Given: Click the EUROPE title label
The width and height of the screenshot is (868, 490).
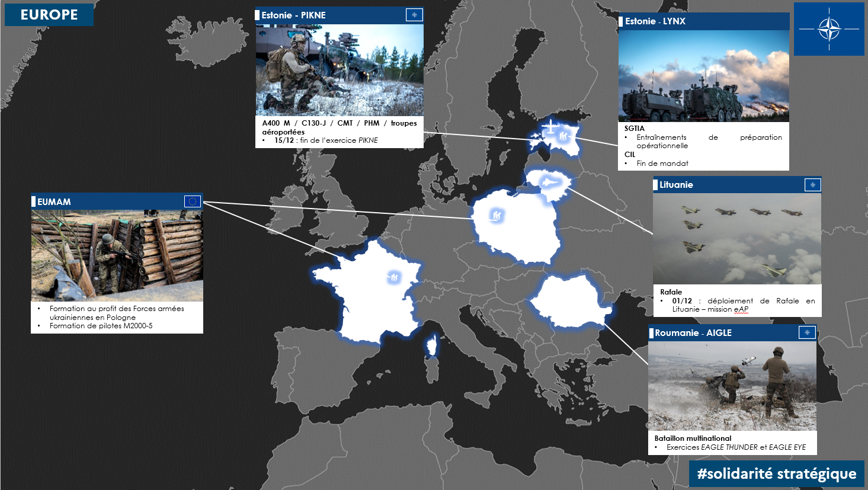Looking at the screenshot, I should click(x=49, y=15).
